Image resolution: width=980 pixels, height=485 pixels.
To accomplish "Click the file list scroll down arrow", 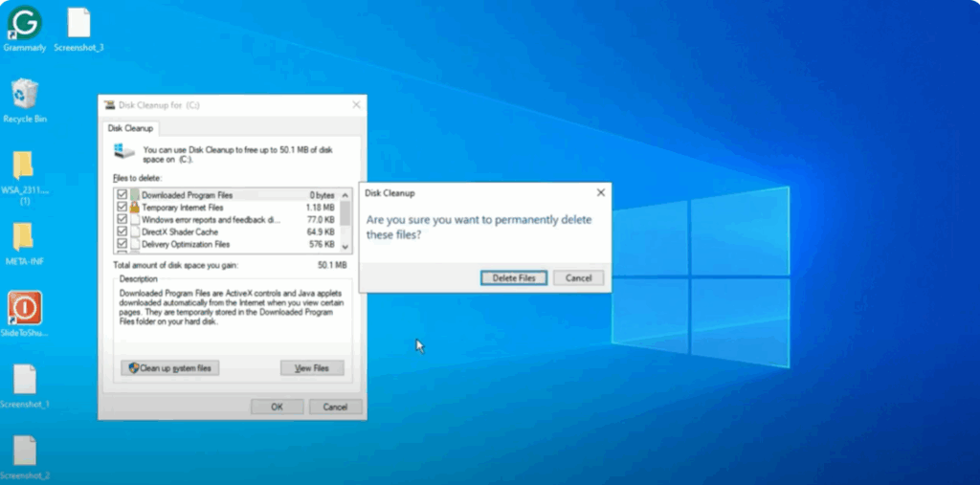I will [x=345, y=248].
